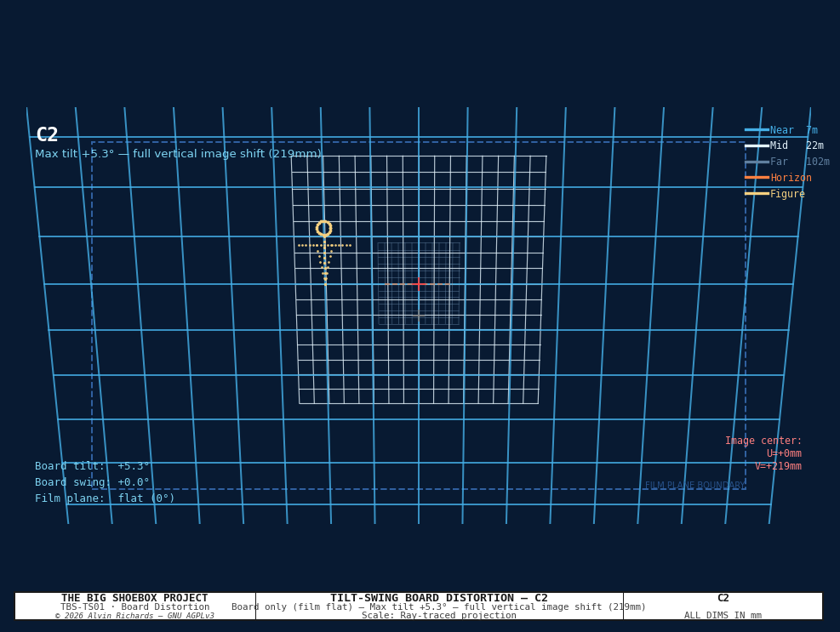Click the Board only (film flat) description

pyautogui.click(x=439, y=606)
